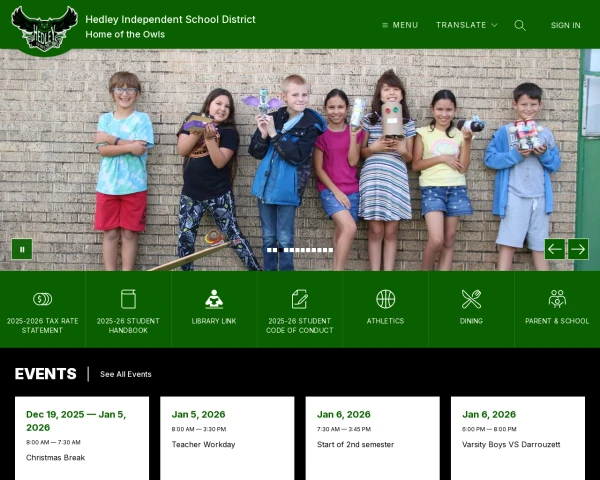Screen dimensions: 600x480
Task: Click the Home of the Owls tagline
Action: click(125, 34)
